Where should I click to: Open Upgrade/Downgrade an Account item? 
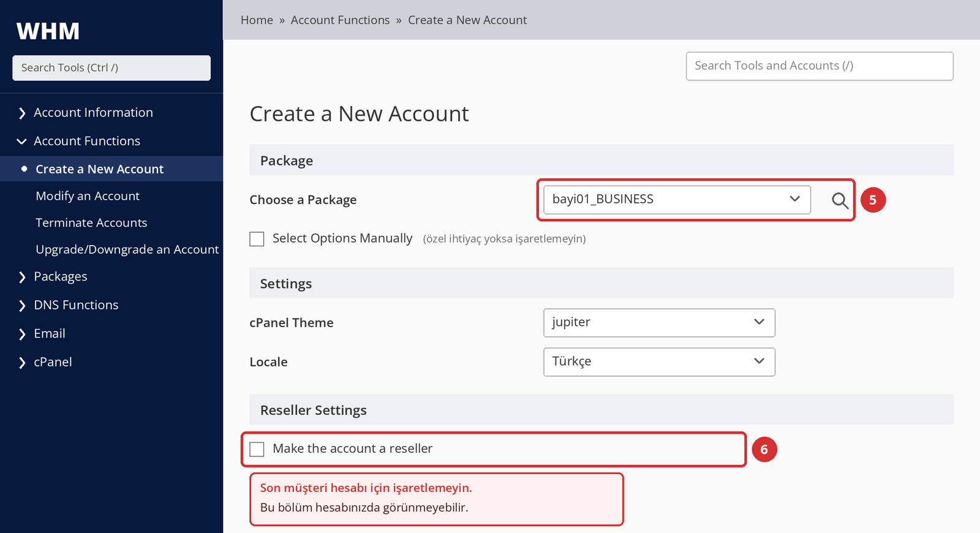(127, 249)
